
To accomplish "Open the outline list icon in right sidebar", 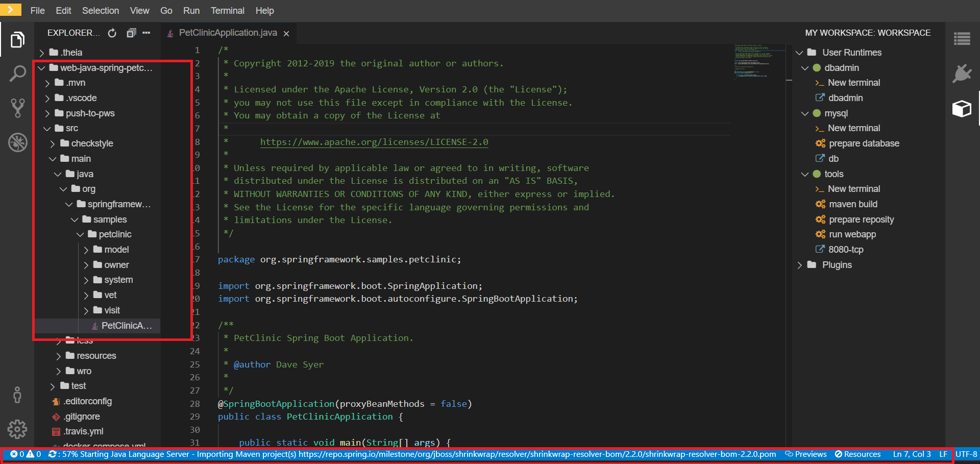I will point(962,39).
